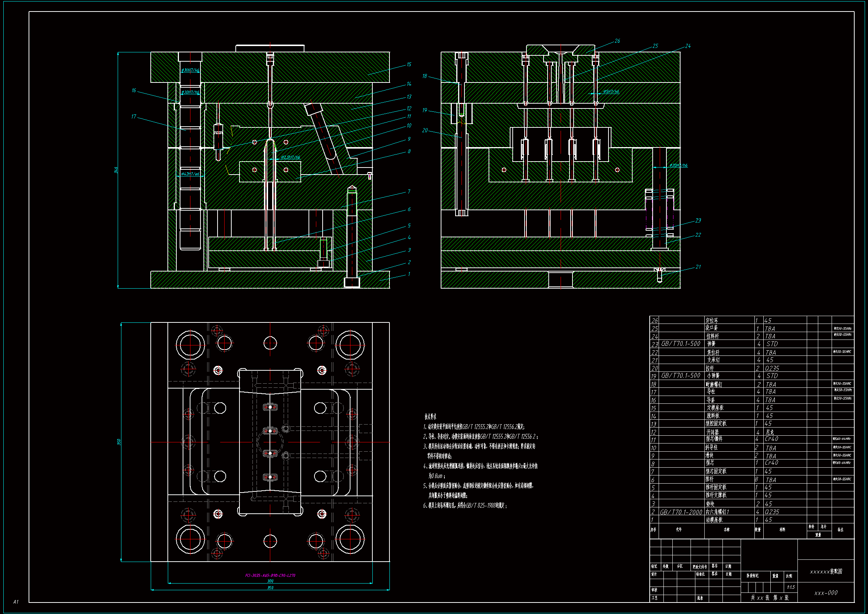Select scale value 1:1.5 in title block

790,587
